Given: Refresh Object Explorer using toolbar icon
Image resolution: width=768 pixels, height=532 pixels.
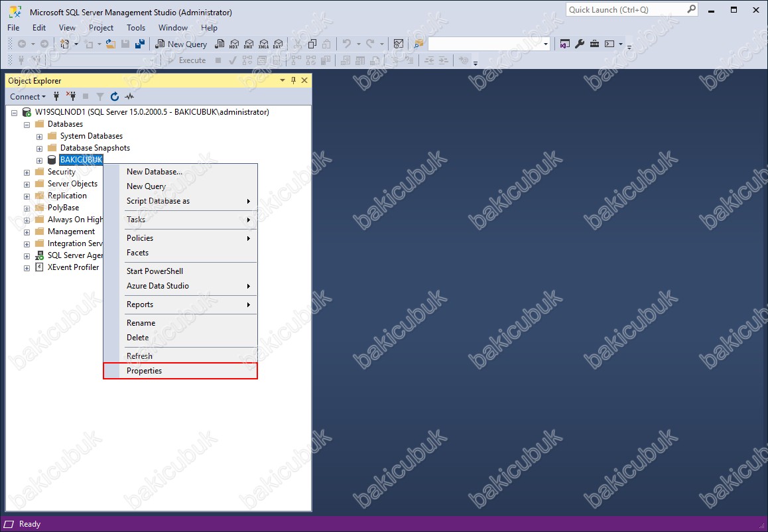Looking at the screenshot, I should (115, 96).
